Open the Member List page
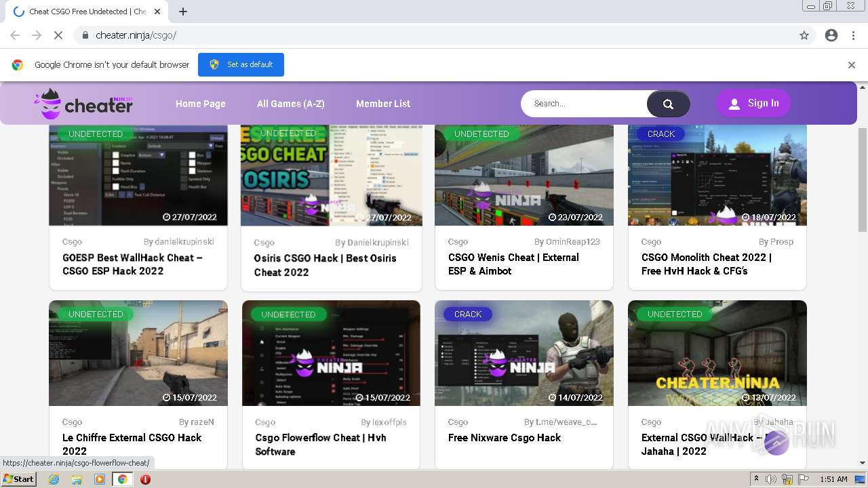The height and width of the screenshot is (488, 868). click(x=383, y=104)
